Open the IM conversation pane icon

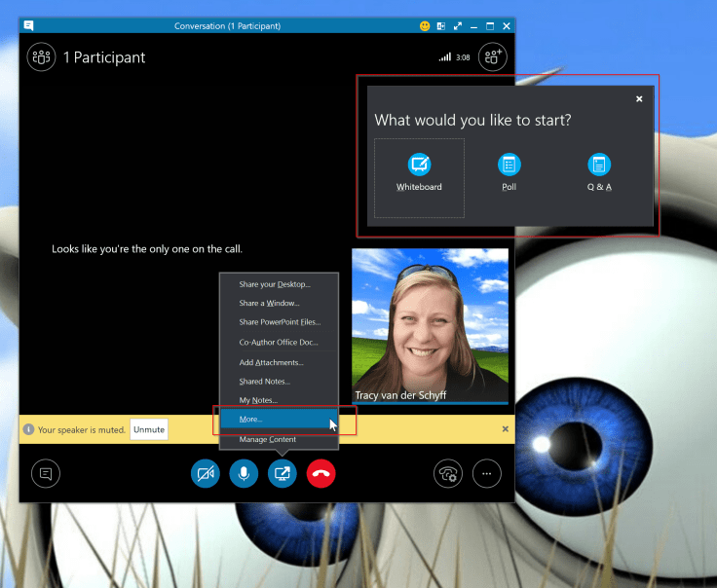[45, 474]
